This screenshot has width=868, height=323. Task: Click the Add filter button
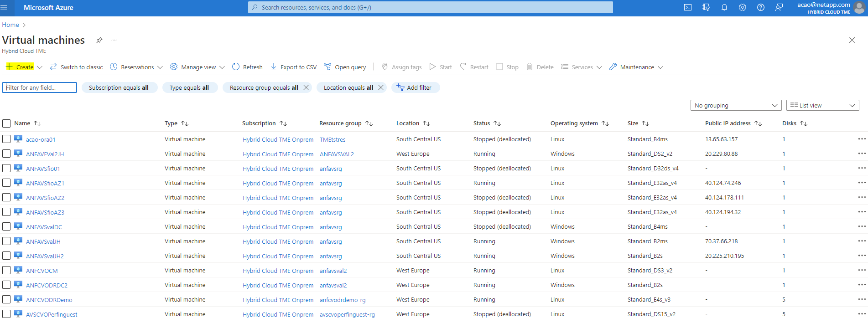point(415,87)
